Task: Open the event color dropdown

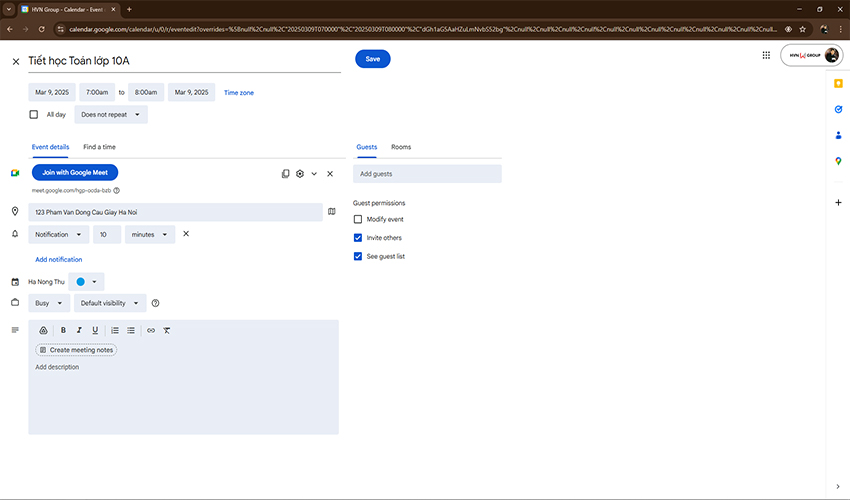Action: tap(86, 281)
